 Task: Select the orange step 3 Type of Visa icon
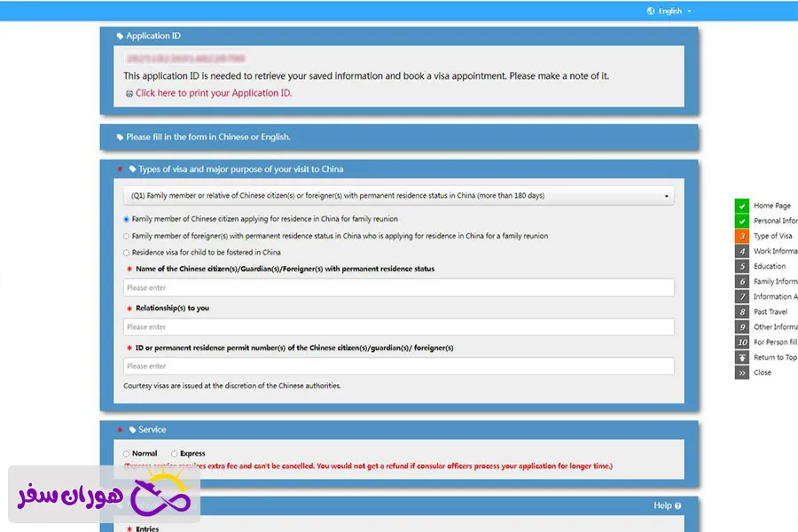tap(742, 236)
